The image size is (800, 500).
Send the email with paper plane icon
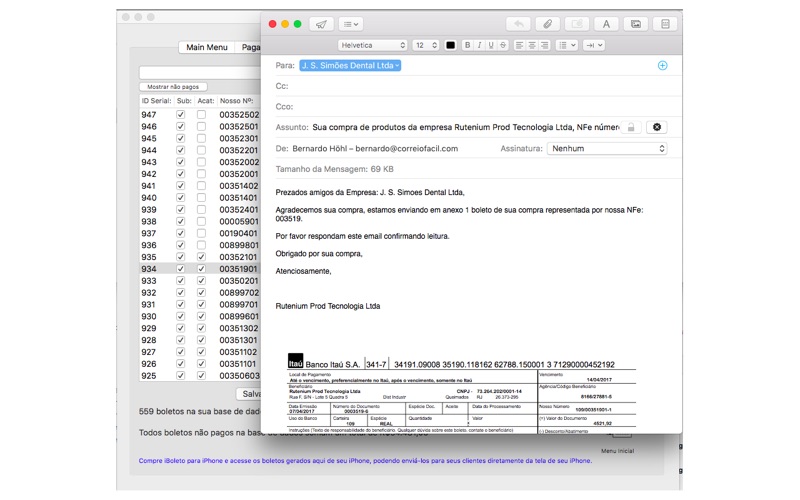click(321, 24)
